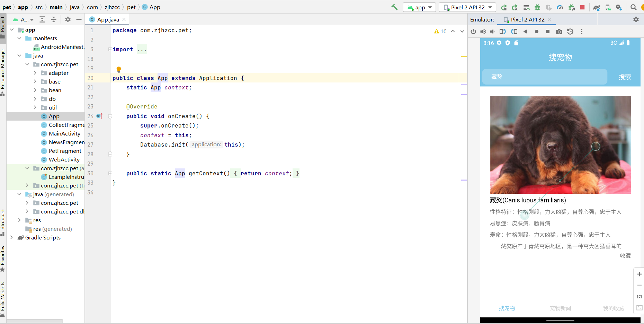
Task: Expand the bean package
Action: point(35,90)
